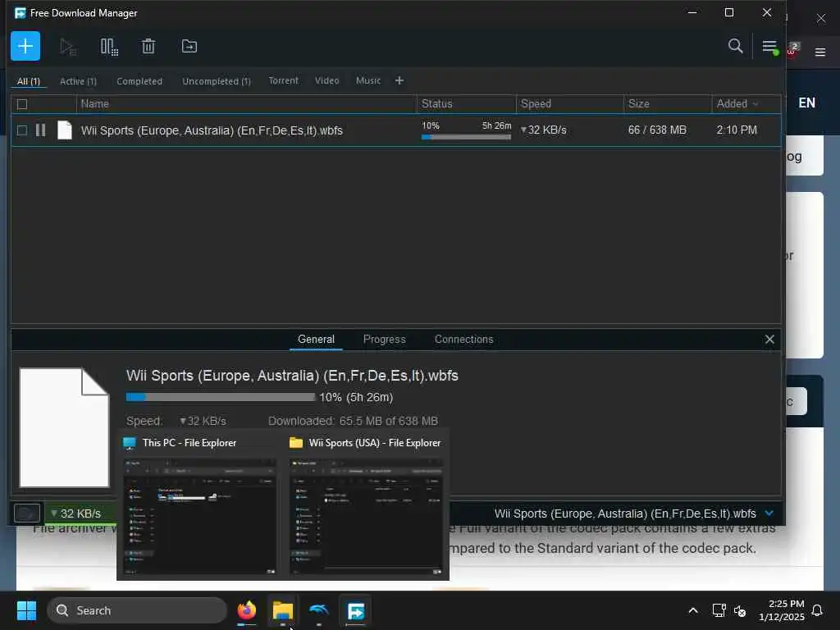Screen dimensions: 840x630
Task: Click the muted volume tray icon
Action: pos(740,610)
